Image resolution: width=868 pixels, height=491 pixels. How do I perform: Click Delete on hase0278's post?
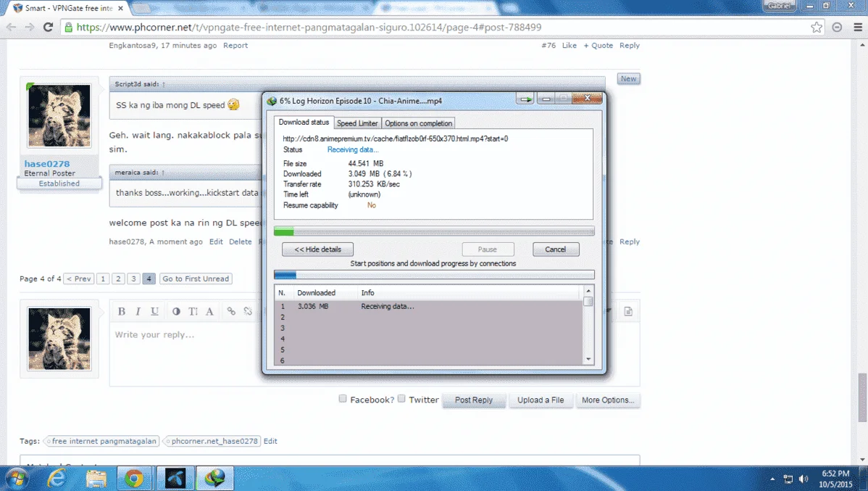(241, 242)
